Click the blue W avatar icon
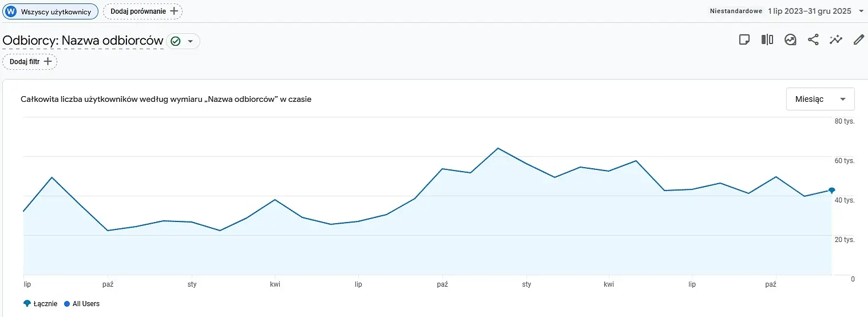The height and width of the screenshot is (317, 868). point(11,11)
